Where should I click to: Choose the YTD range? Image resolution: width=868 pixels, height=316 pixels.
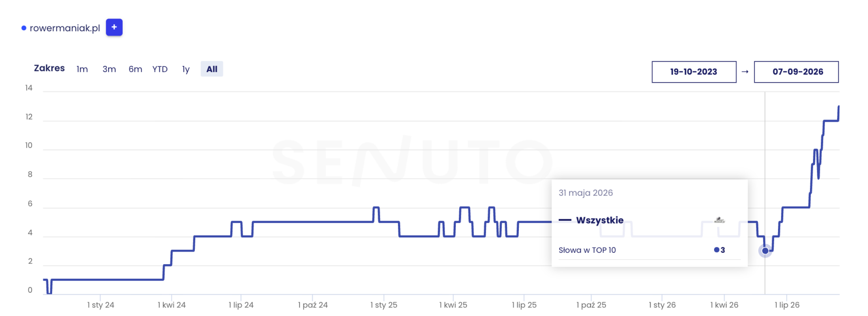coord(160,69)
